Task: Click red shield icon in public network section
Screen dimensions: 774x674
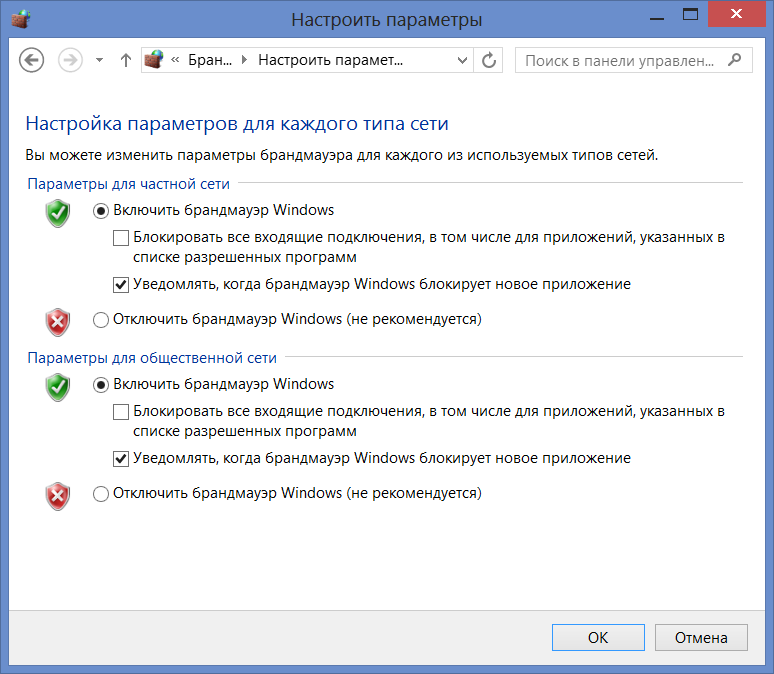Action: click(x=58, y=496)
